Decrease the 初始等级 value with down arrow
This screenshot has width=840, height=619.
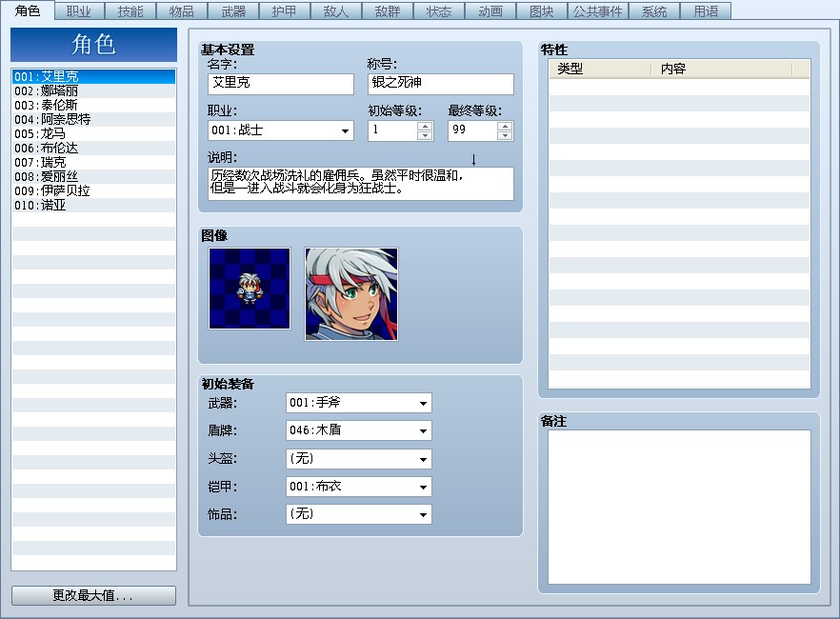click(425, 135)
